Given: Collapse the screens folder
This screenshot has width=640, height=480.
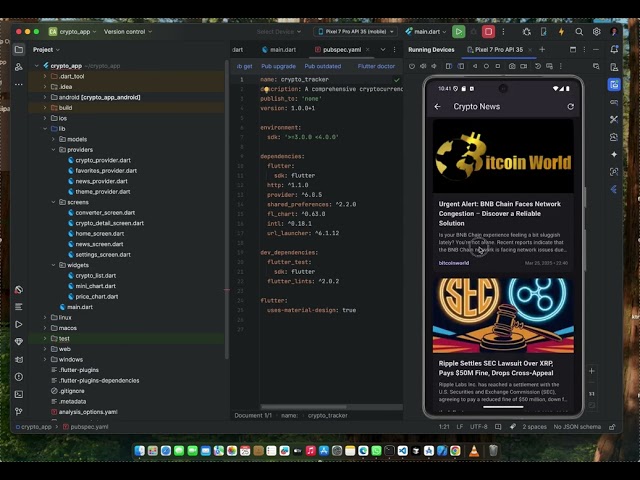Looking at the screenshot, I should pos(53,202).
